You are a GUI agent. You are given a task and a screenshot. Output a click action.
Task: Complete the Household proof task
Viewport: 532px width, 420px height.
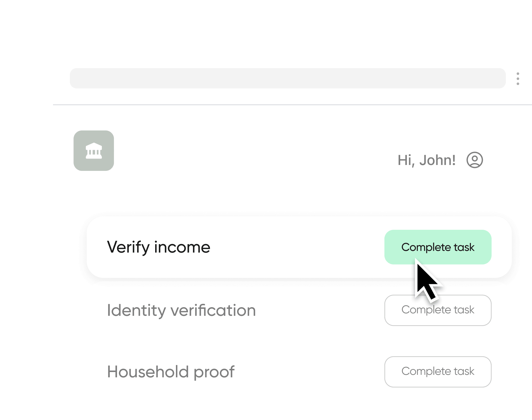coord(438,371)
